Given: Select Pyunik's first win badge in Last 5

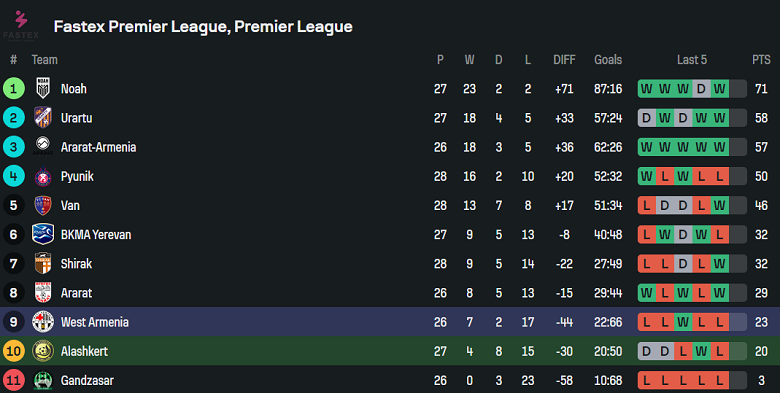Looking at the screenshot, I should click(647, 176).
